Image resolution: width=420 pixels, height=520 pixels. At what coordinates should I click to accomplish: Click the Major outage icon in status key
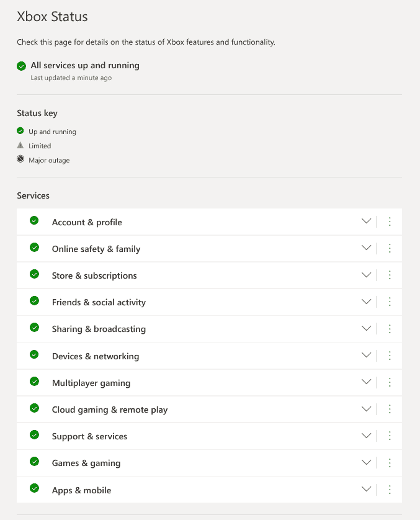coord(20,159)
